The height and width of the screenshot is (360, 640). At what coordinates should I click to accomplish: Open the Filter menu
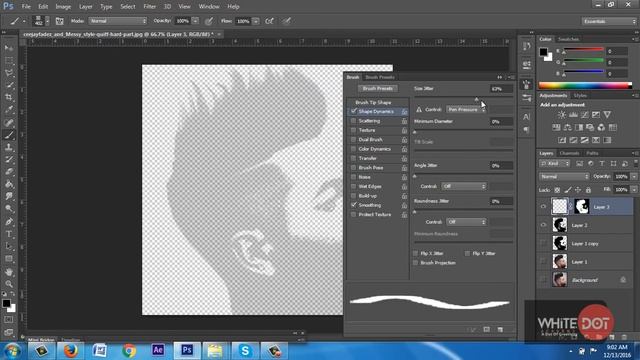149,7
